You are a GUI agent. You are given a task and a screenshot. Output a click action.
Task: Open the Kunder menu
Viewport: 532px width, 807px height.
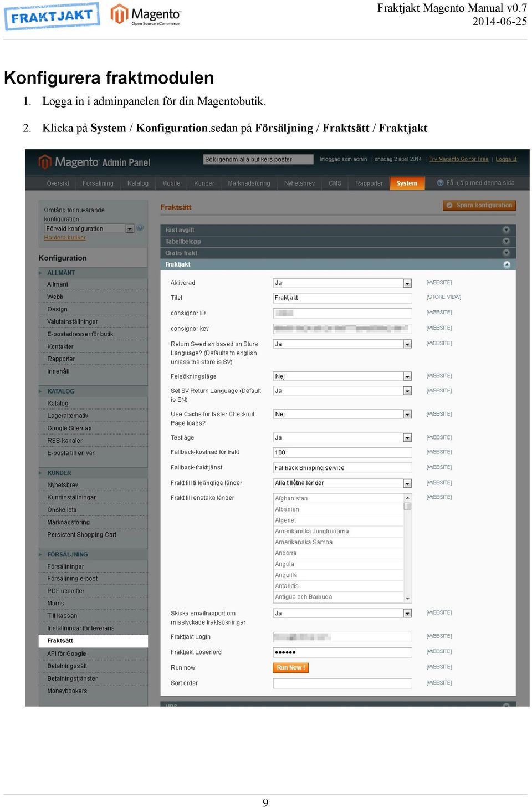[x=204, y=183]
